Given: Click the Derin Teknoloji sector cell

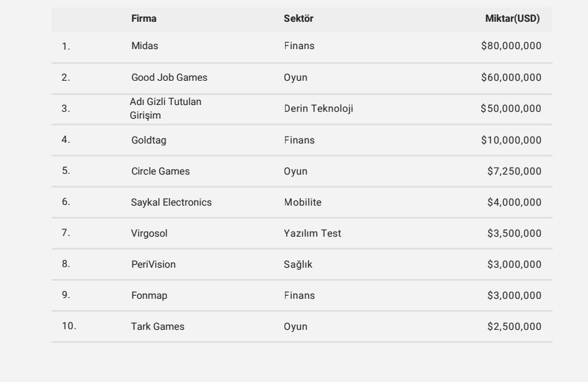Looking at the screenshot, I should [319, 109].
